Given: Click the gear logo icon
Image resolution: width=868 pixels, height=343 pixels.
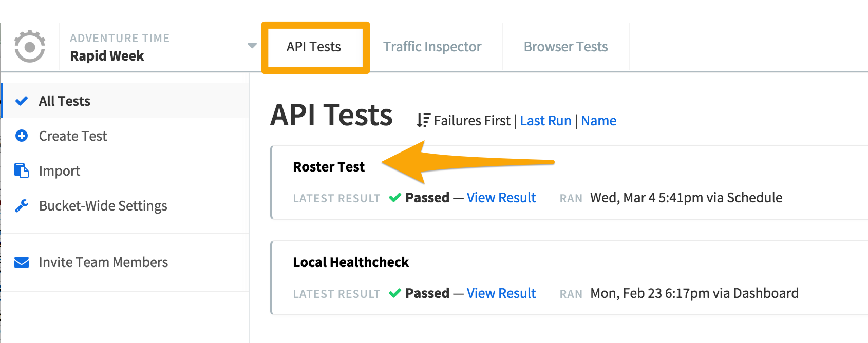Looking at the screenshot, I should pyautogui.click(x=30, y=46).
